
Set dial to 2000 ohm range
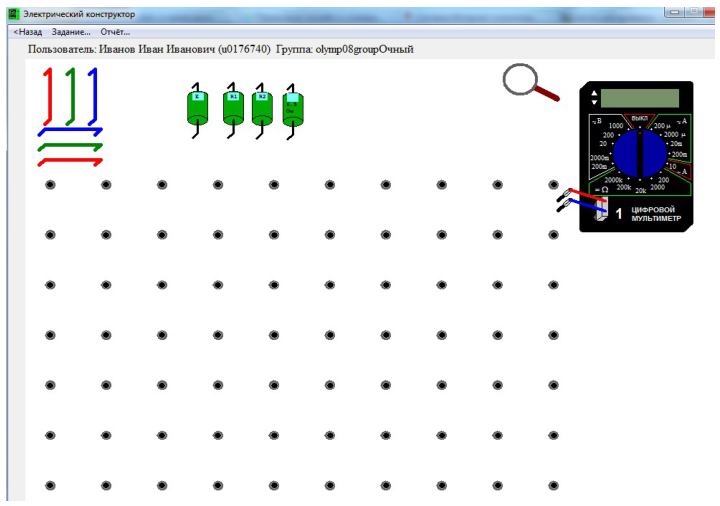click(x=657, y=187)
